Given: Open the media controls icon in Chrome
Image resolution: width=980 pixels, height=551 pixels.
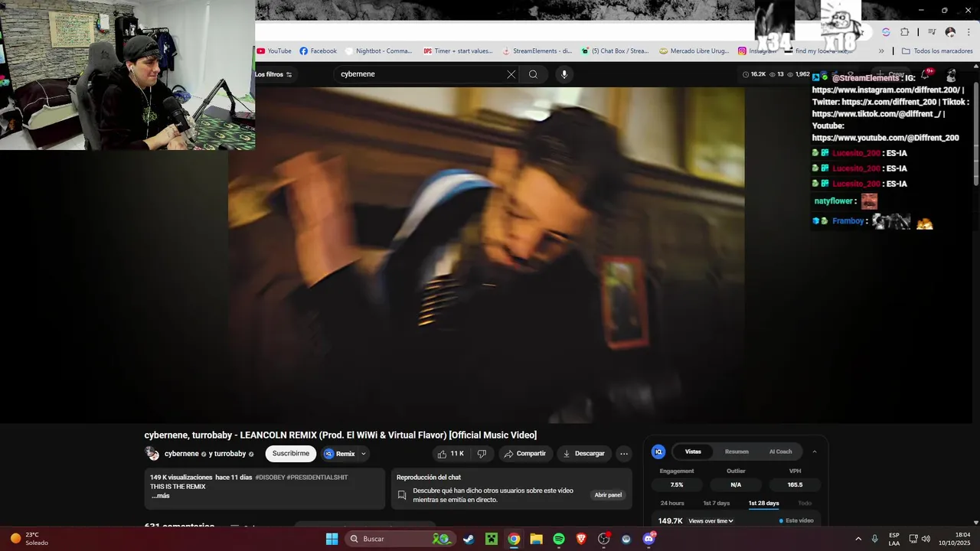Looking at the screenshot, I should pos(932,32).
